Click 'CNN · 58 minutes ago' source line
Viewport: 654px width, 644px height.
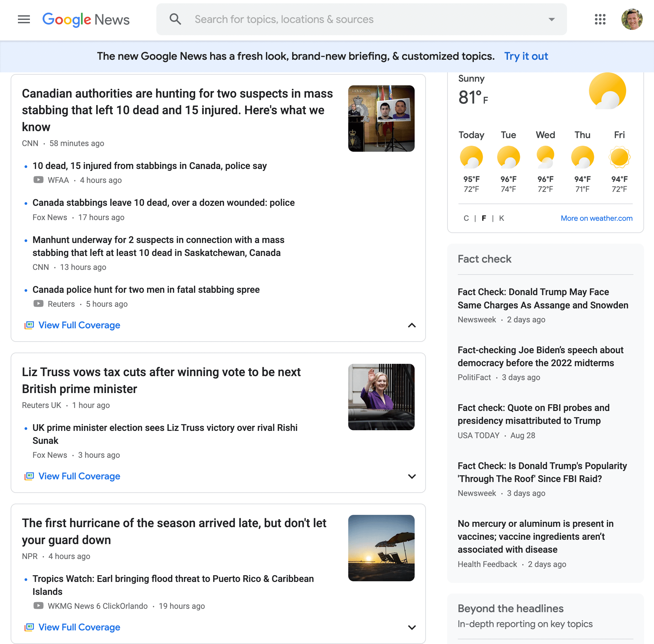point(63,143)
